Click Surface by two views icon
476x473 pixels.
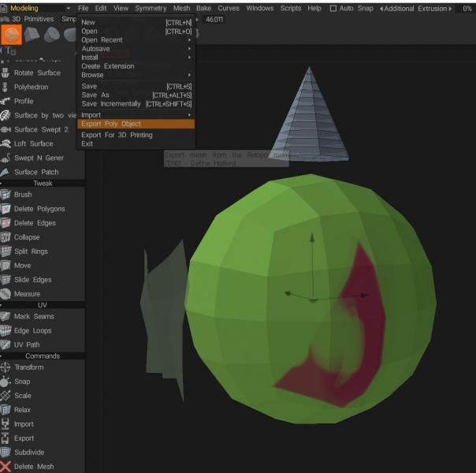pos(6,115)
